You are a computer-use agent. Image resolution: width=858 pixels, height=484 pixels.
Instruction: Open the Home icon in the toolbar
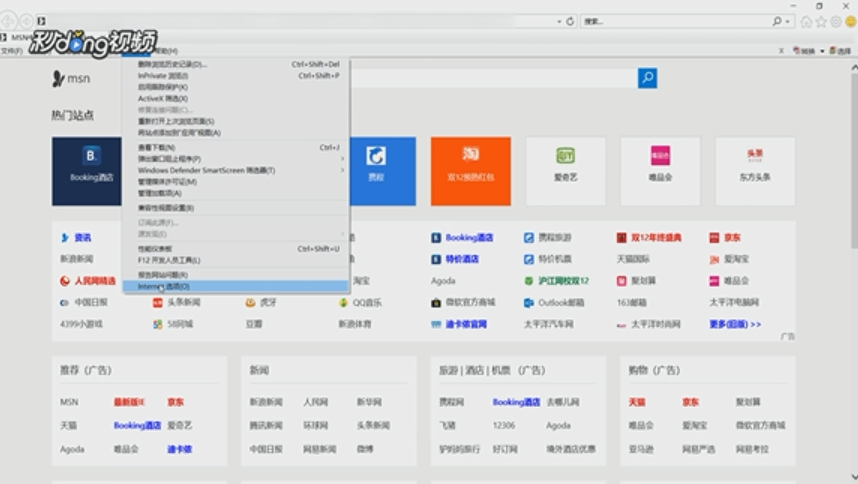click(806, 22)
